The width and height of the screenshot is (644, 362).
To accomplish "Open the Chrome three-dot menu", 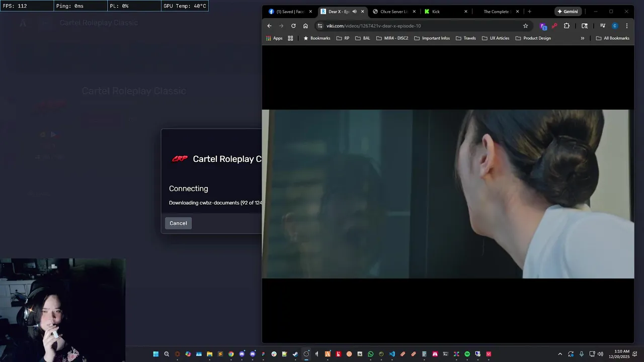I will click(x=626, y=26).
